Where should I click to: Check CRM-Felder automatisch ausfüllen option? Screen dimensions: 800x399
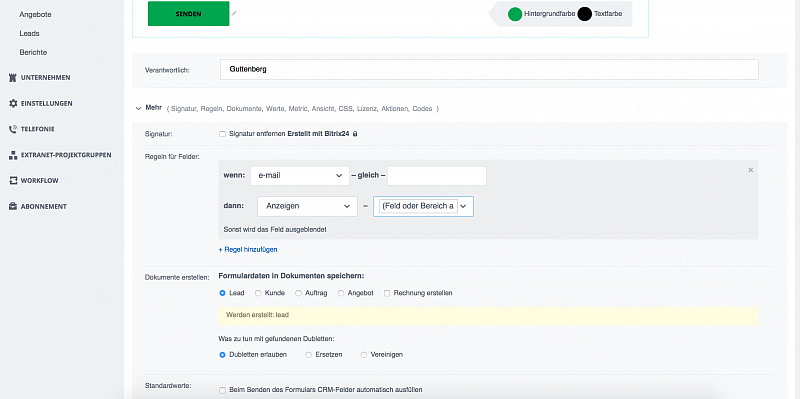pos(222,390)
